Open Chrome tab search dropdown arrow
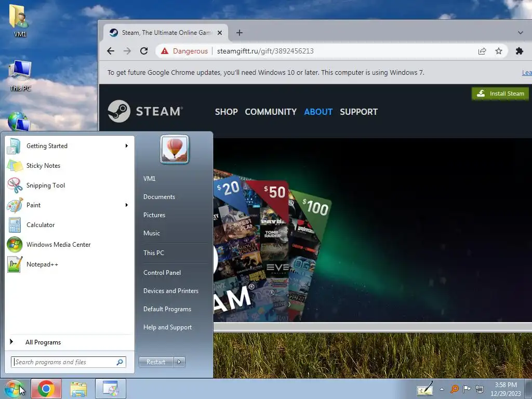Image resolution: width=532 pixels, height=399 pixels. point(520,33)
